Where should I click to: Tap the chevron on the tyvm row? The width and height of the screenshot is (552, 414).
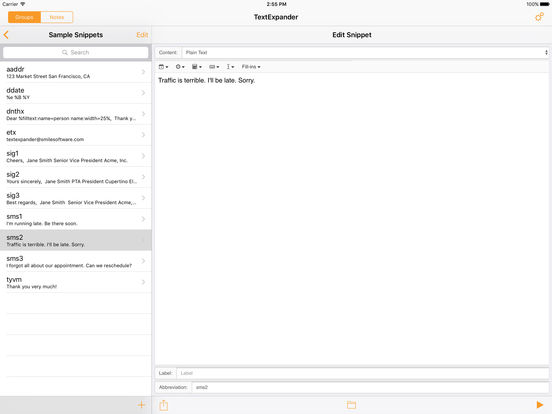[143, 282]
